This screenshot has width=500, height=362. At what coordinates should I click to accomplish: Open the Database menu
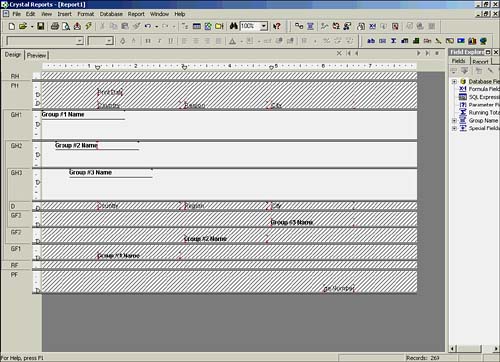[x=111, y=14]
